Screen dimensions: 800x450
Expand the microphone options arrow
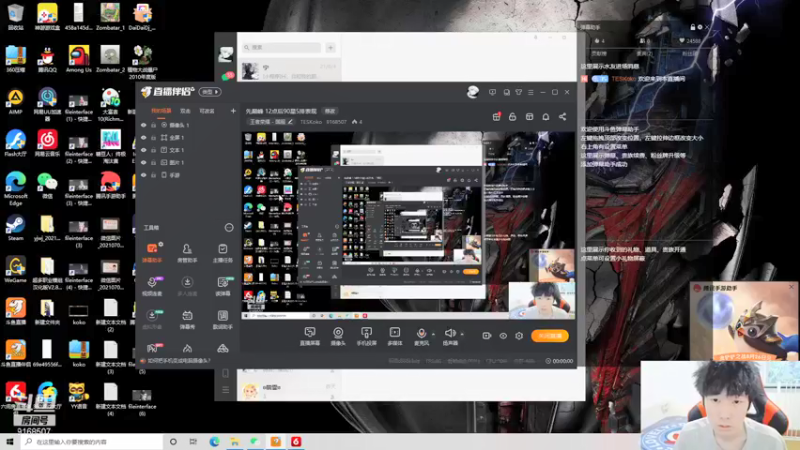pyautogui.click(x=433, y=334)
